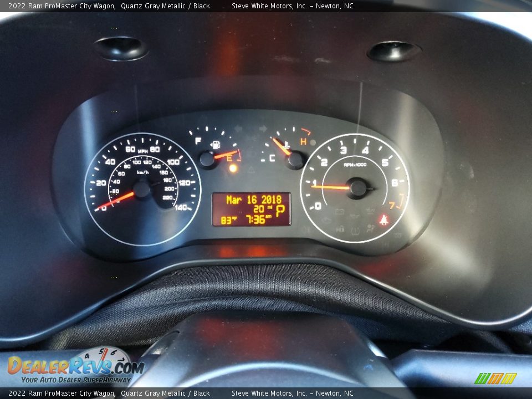Tap the F full mark on fuel gauge

click(198, 141)
